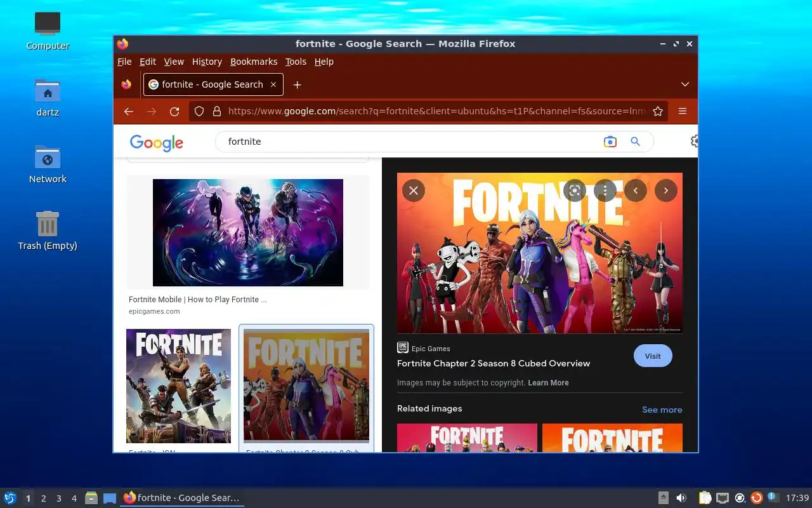Select the Fortnite IGN cover thumbnail
Screen dimensions: 812x508
(178, 386)
